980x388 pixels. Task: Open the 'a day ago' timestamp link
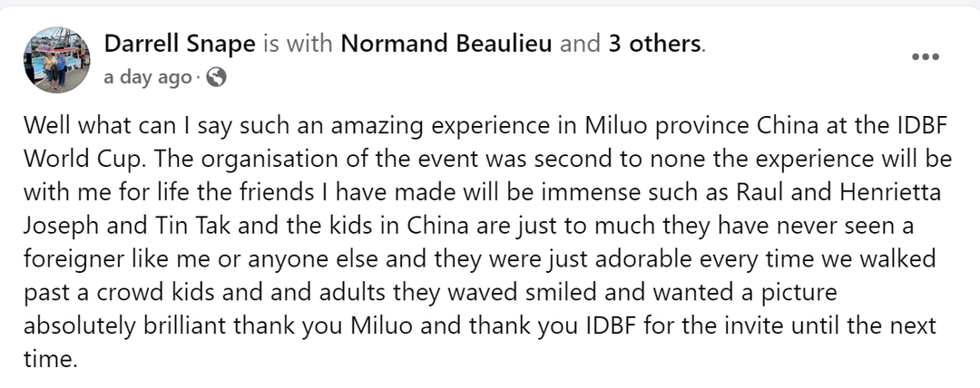point(148,78)
